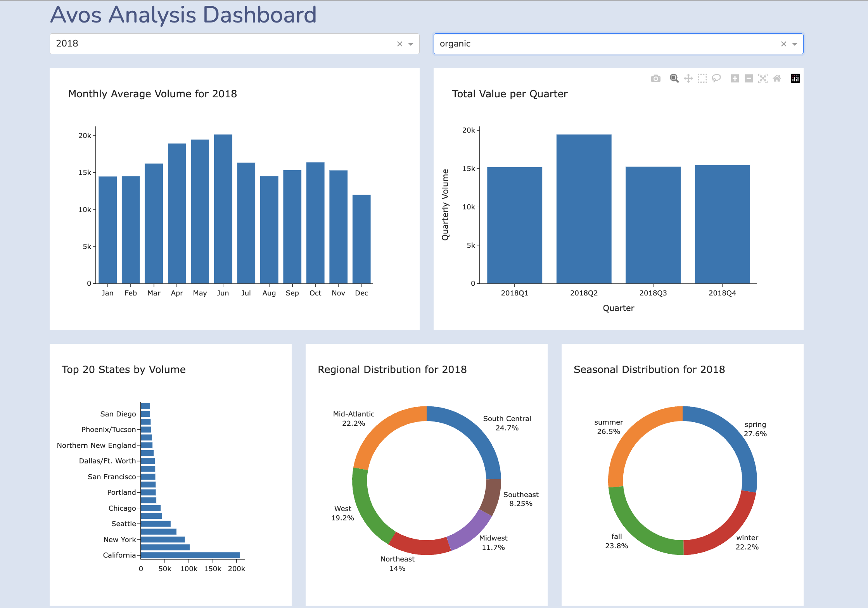Open the Plotly logo link on the modebar
The height and width of the screenshot is (608, 868).
pyautogui.click(x=795, y=78)
